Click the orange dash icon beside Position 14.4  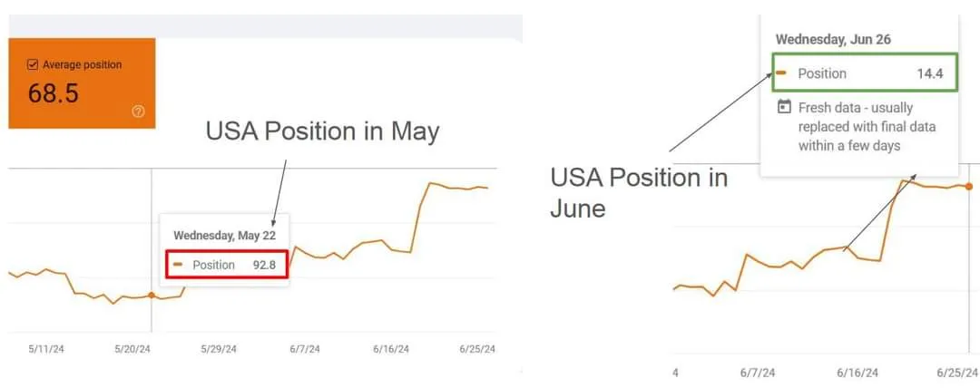(781, 73)
